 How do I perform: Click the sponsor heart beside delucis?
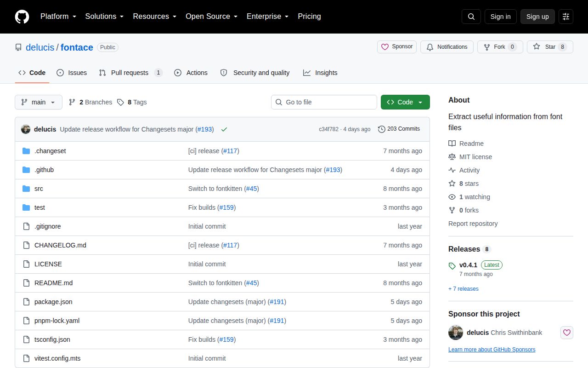click(567, 333)
